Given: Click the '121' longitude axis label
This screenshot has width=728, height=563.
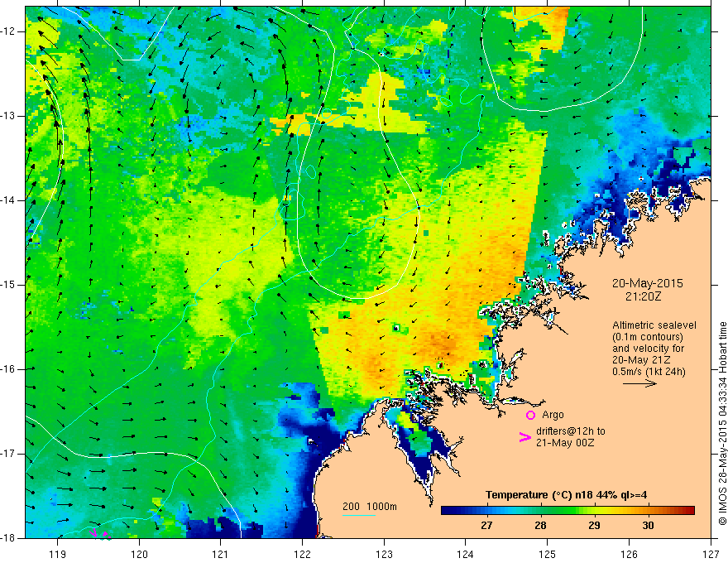Looking at the screenshot, I should [221, 554].
